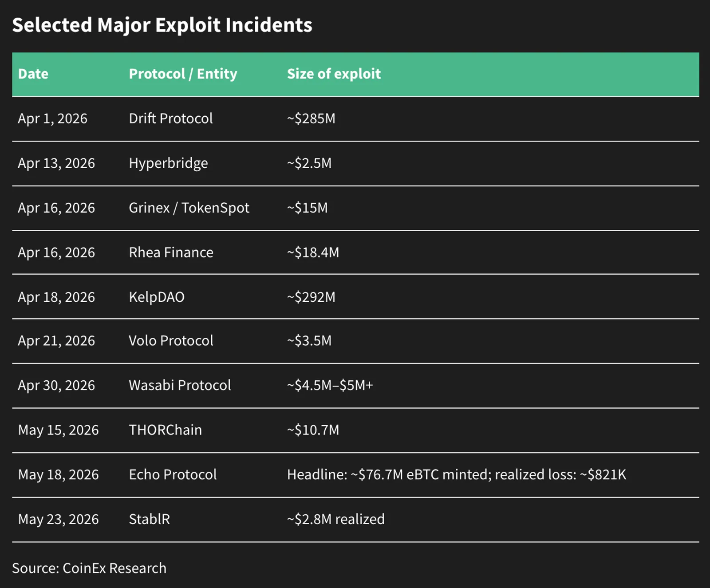Screen dimensions: 710x588
Task: Click the Selected Major Exploit Incidents title
Action: (162, 25)
